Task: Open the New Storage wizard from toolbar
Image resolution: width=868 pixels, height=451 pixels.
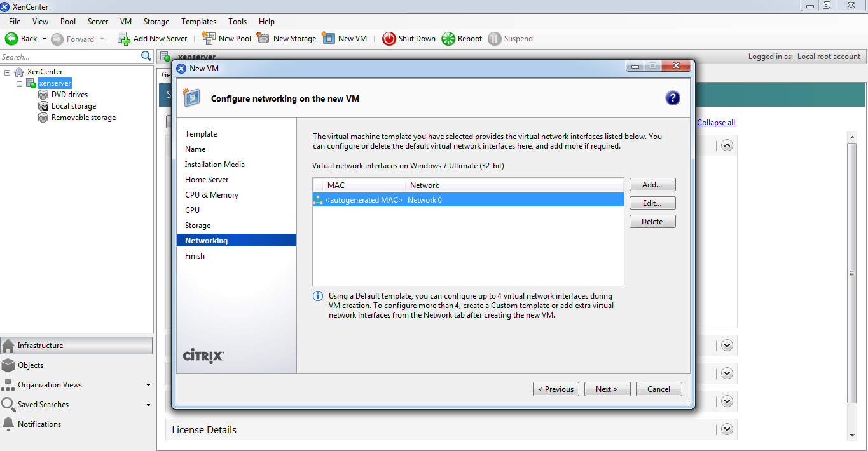Action: point(286,39)
